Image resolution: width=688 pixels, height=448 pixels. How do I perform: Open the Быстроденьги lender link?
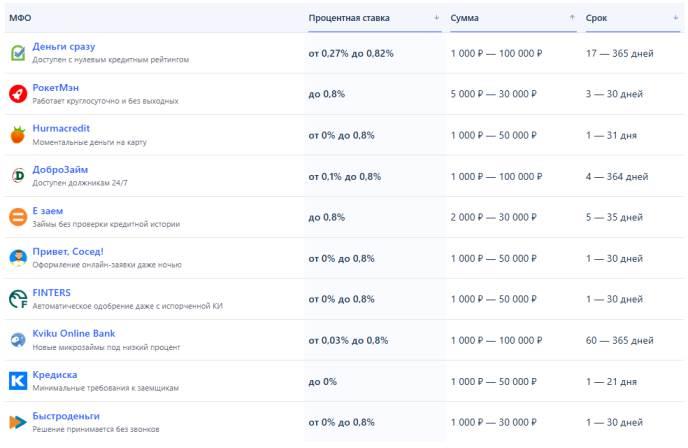click(66, 416)
